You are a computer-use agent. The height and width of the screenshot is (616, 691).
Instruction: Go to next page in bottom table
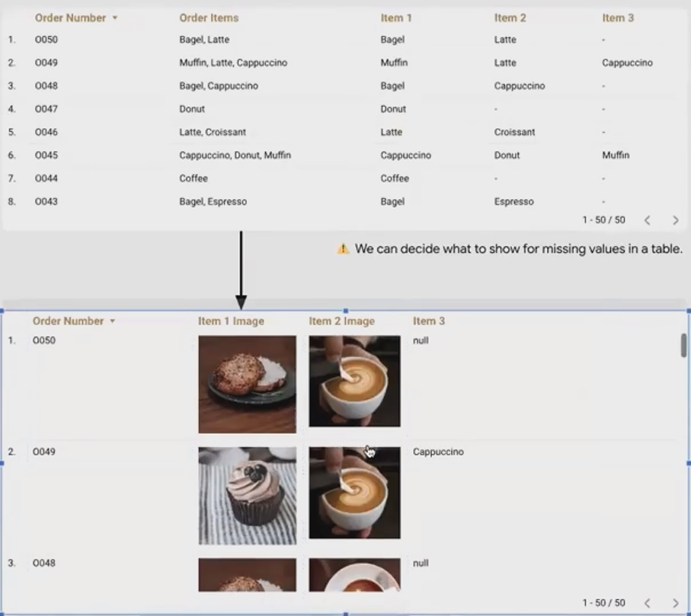(x=676, y=603)
